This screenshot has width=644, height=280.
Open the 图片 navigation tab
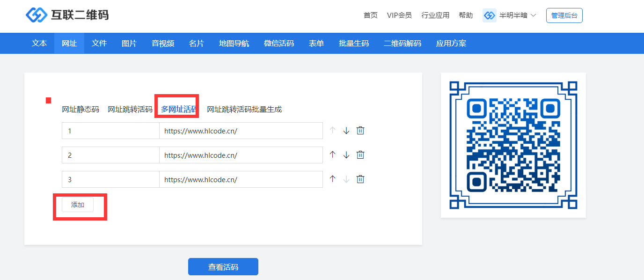[129, 44]
